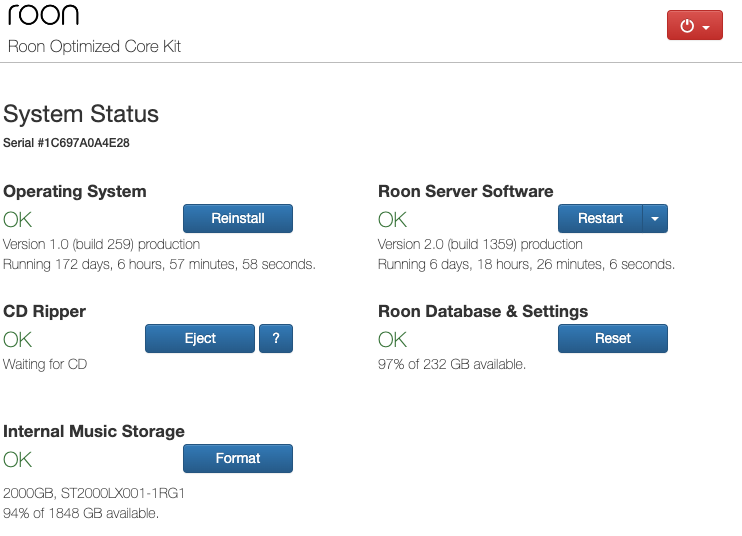Select the serial number #1C697A0A4E28 text
The width and height of the screenshot is (742, 536).
[x=83, y=143]
